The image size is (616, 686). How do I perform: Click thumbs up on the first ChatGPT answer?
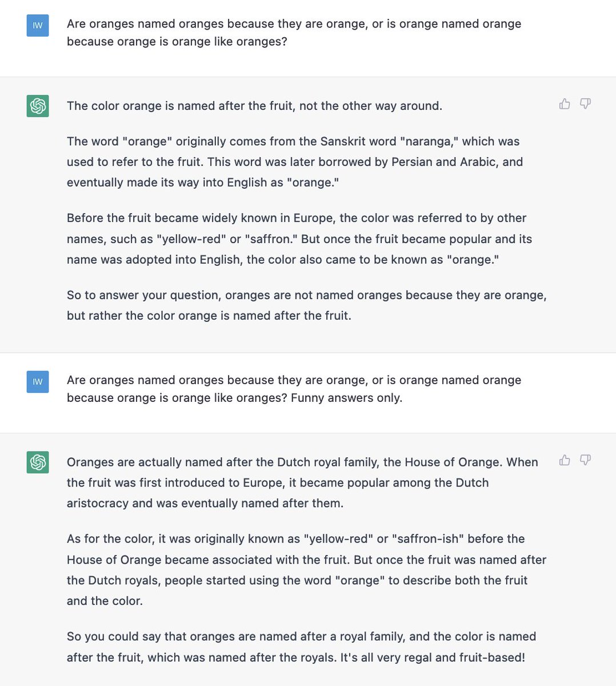(565, 103)
